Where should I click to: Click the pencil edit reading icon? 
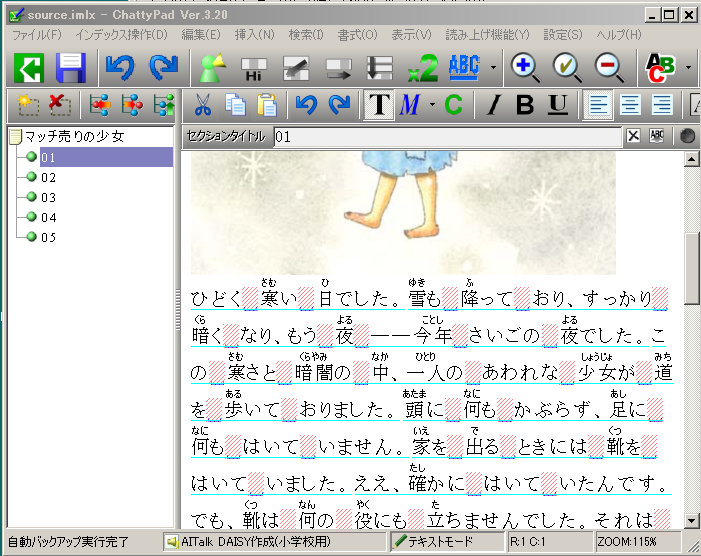tap(296, 68)
